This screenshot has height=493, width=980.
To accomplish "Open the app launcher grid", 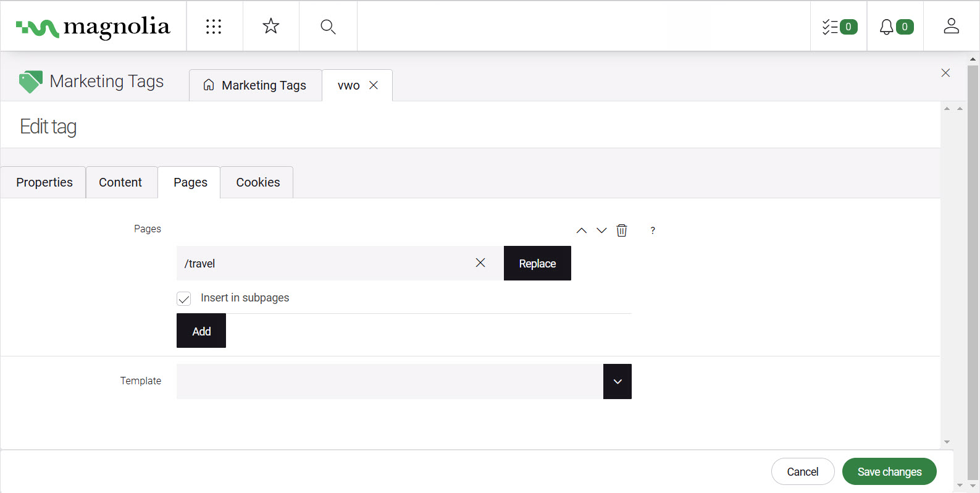I will pos(214,27).
